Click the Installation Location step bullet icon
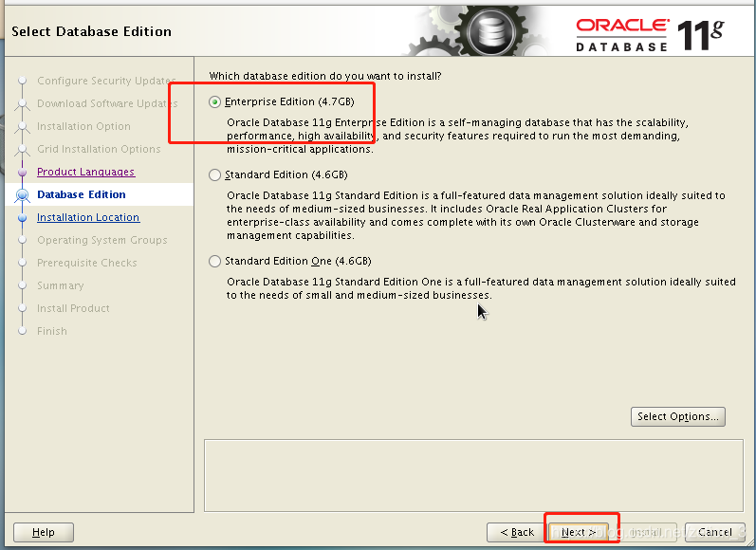 (22, 218)
